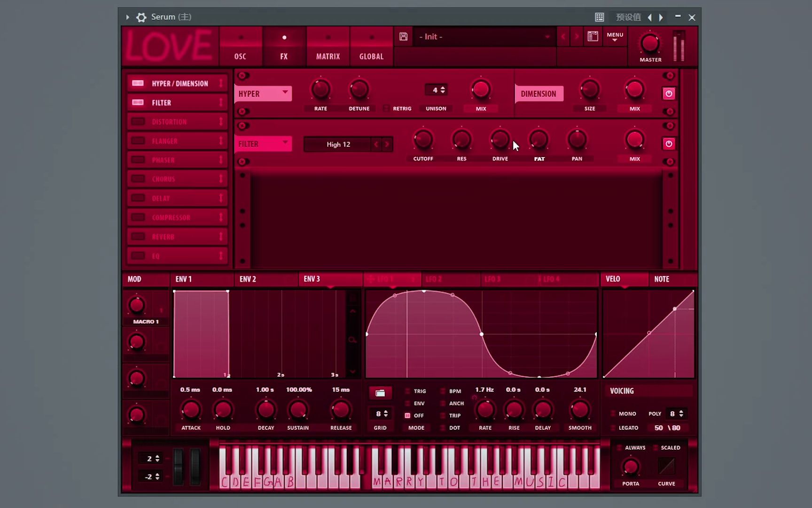Select the VELO tab
The image size is (812, 508).
pos(624,279)
